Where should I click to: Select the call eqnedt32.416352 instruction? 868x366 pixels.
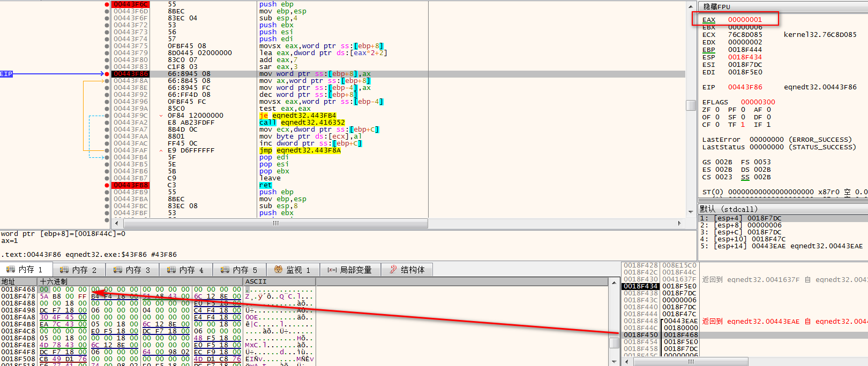pyautogui.click(x=302, y=123)
